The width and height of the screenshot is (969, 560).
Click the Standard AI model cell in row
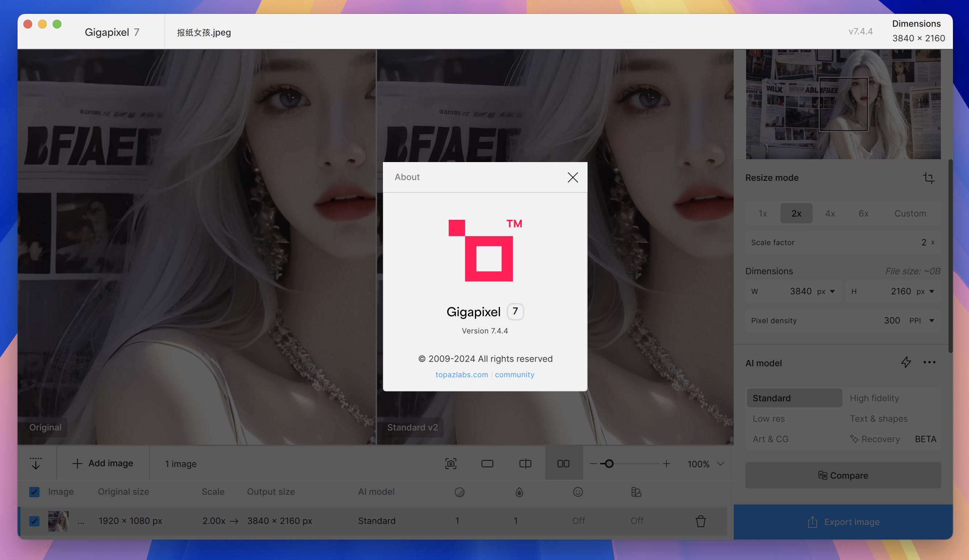click(376, 521)
